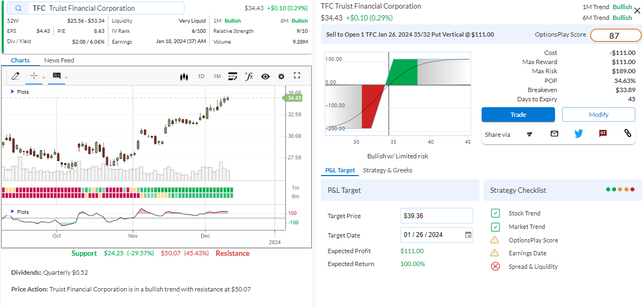Click the 34.43 current price tag
Viewport: 644px width, 307px height.
tap(293, 98)
